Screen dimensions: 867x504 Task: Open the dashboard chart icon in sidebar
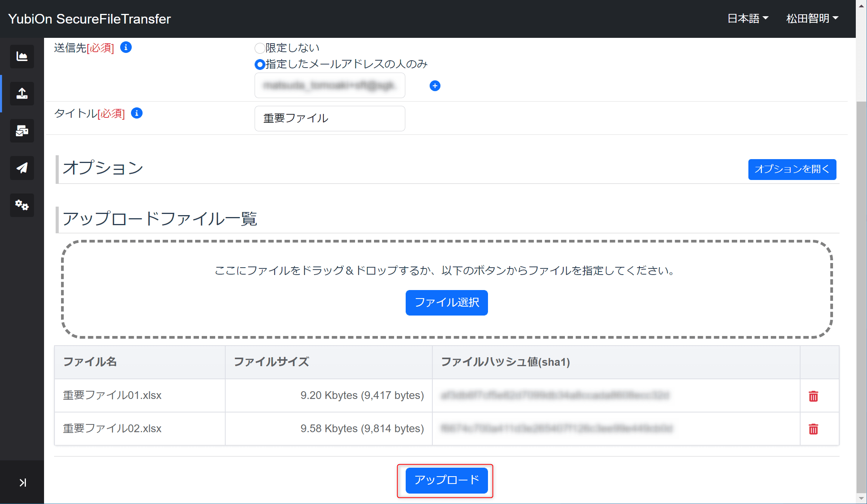pos(22,56)
